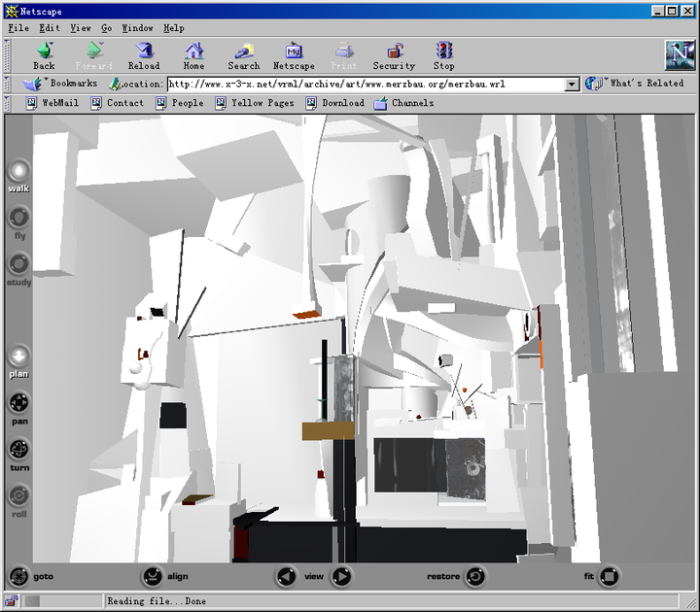Open the Go menu

[x=106, y=28]
